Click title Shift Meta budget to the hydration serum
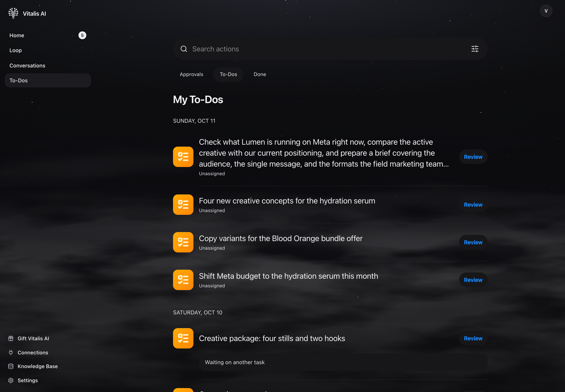This screenshot has height=392, width=565. click(288, 276)
